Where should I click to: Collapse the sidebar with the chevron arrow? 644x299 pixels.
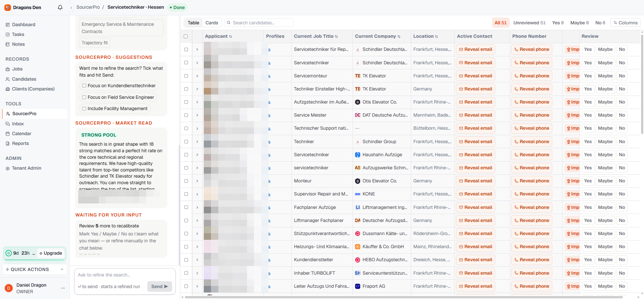tap(71, 8)
